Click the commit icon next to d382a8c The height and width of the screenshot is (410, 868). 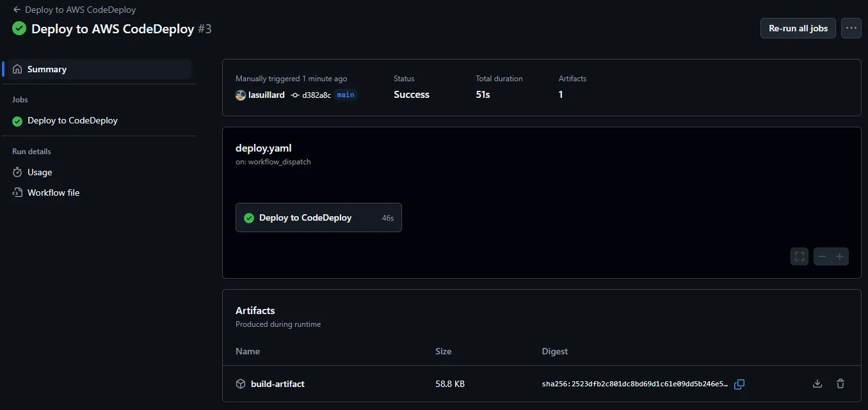click(x=294, y=95)
